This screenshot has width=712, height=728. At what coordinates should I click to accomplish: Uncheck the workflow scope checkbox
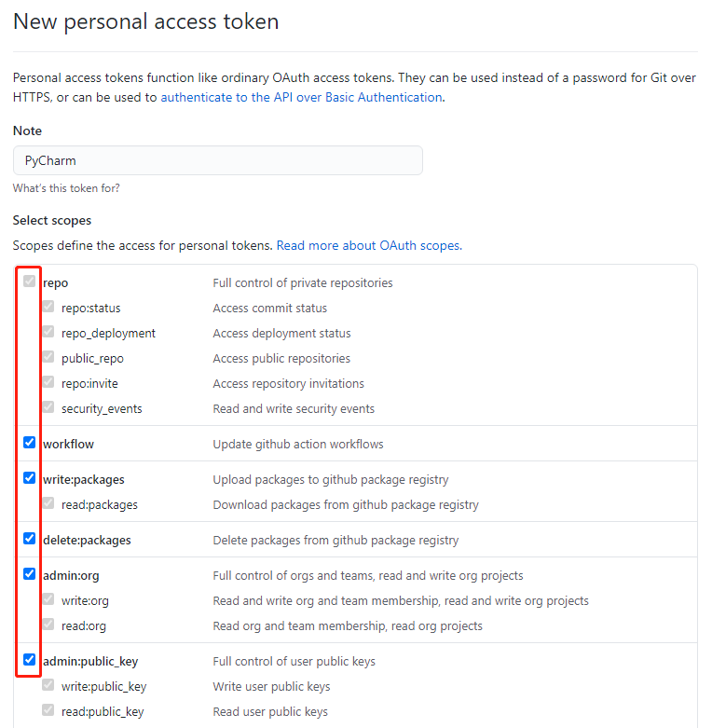(30, 443)
